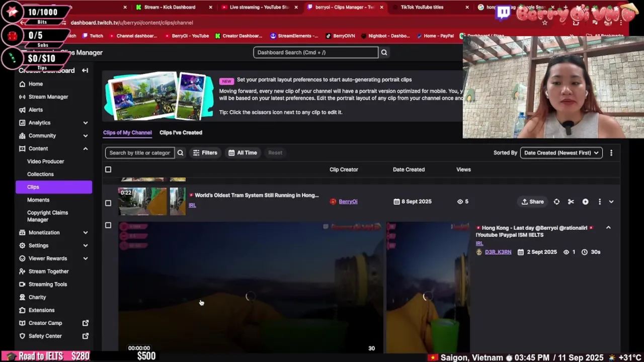Screen dimensions: 644x362
Task: Click the feature icon beside Share
Action: point(556,202)
